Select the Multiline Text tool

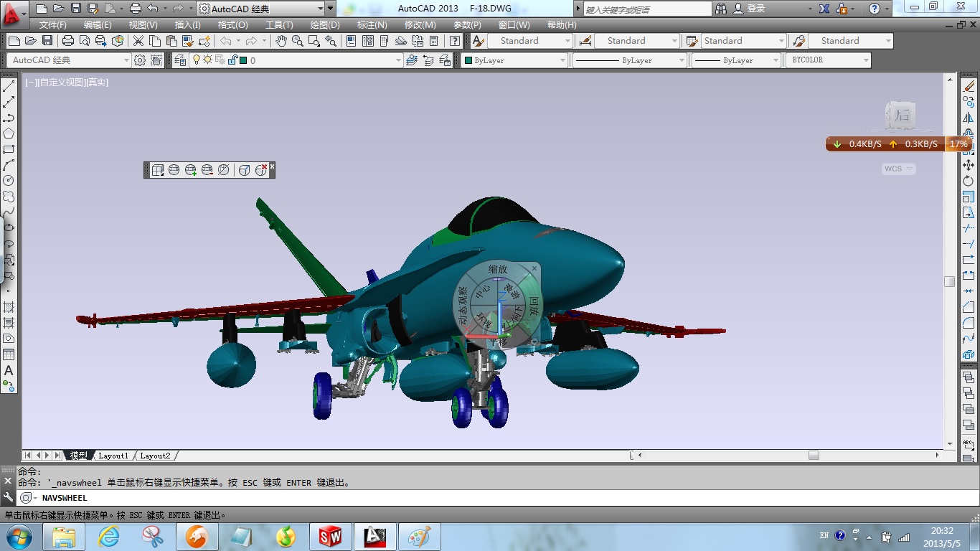tap(9, 372)
